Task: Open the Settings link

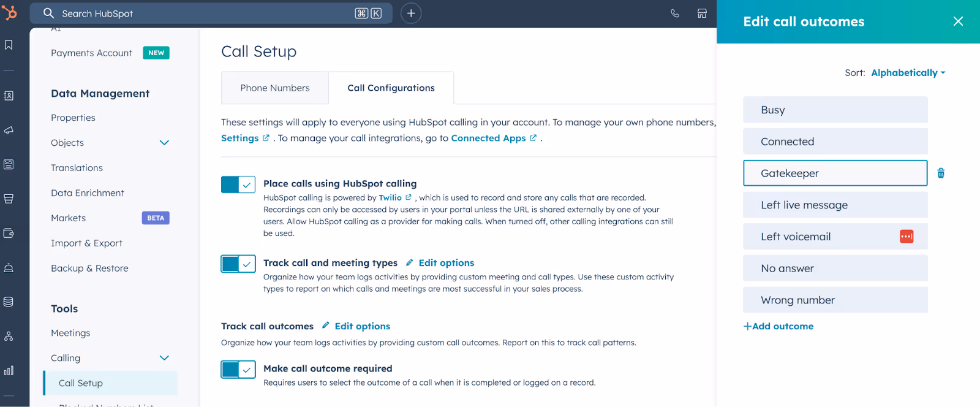Action: [239, 139]
